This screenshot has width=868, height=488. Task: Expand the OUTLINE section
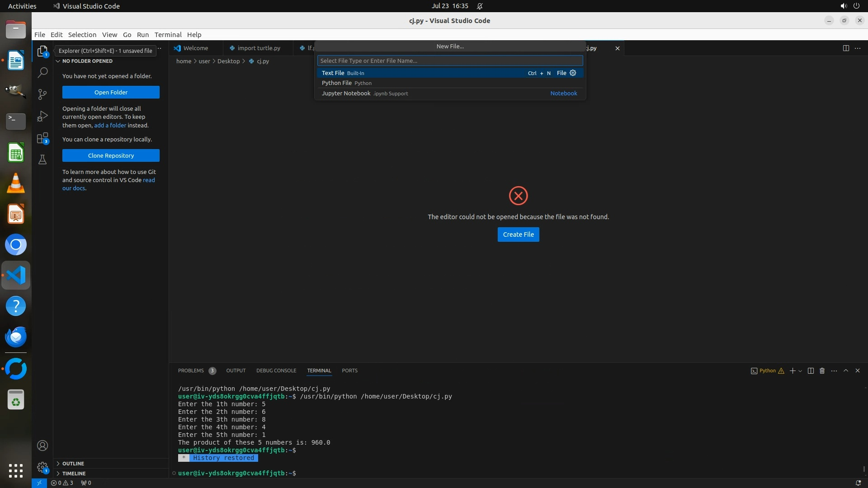pos(73,464)
